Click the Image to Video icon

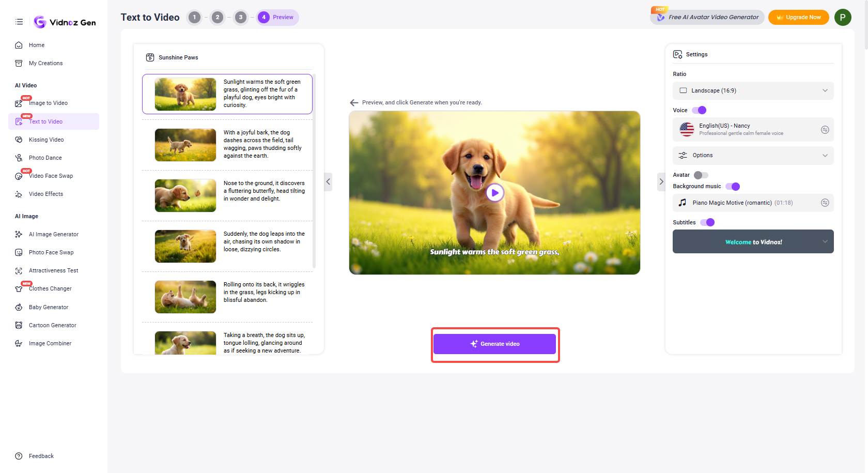[19, 103]
